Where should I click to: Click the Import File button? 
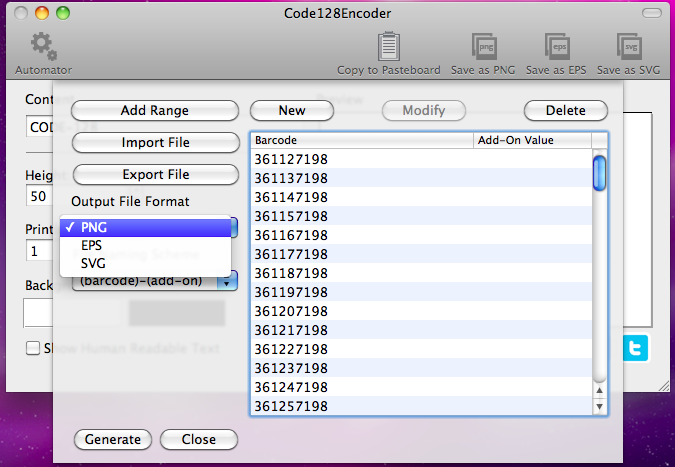pos(155,142)
